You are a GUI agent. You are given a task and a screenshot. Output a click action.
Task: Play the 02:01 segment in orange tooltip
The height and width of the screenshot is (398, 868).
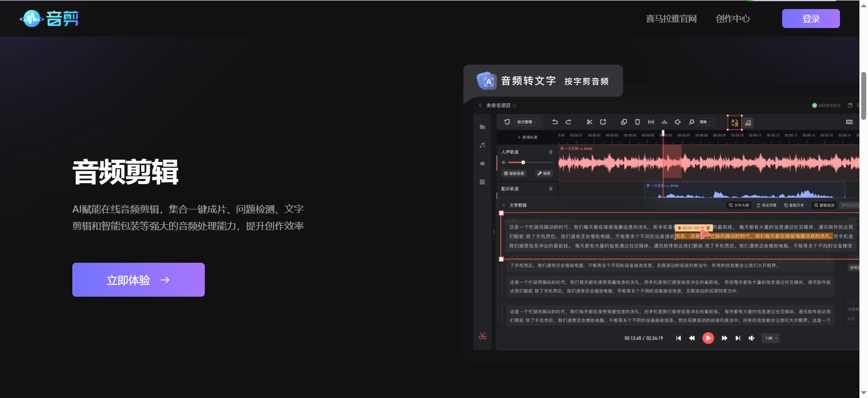680,228
